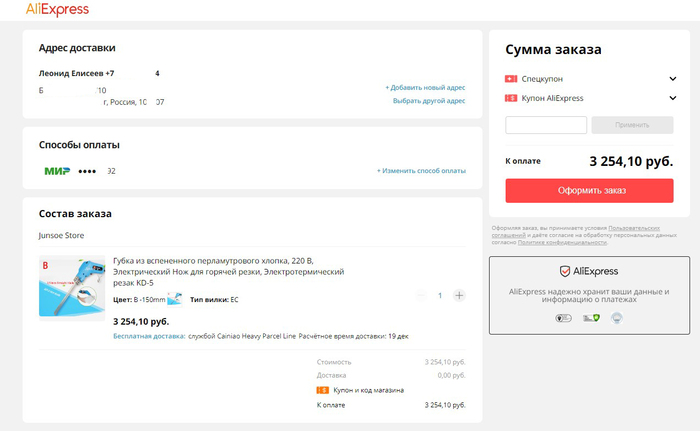Open Политике конфиденциальности link
Viewport: 700px width, 431px height.
point(562,242)
